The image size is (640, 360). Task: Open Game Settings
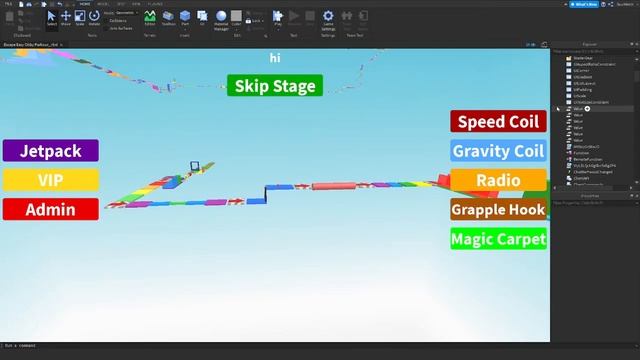click(x=328, y=20)
